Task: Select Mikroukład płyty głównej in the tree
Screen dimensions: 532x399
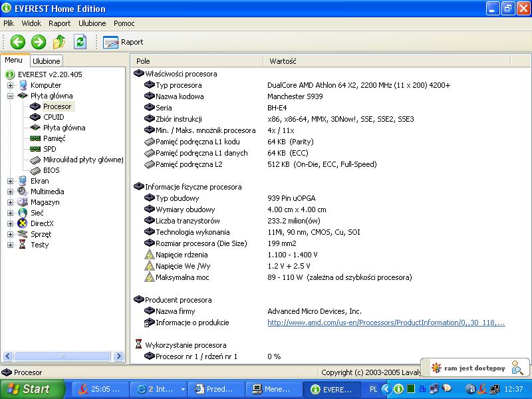Action: pyautogui.click(x=83, y=160)
